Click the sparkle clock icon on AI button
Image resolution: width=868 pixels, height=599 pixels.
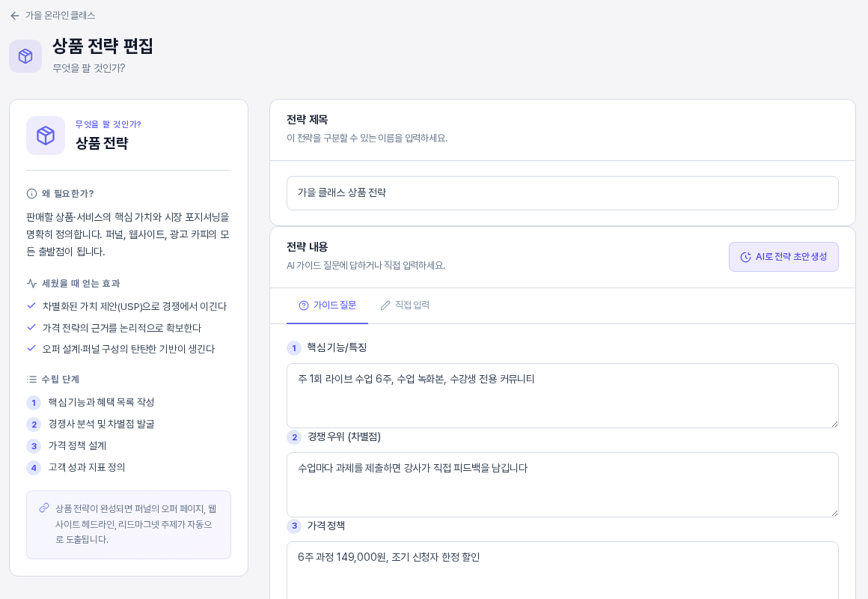746,257
